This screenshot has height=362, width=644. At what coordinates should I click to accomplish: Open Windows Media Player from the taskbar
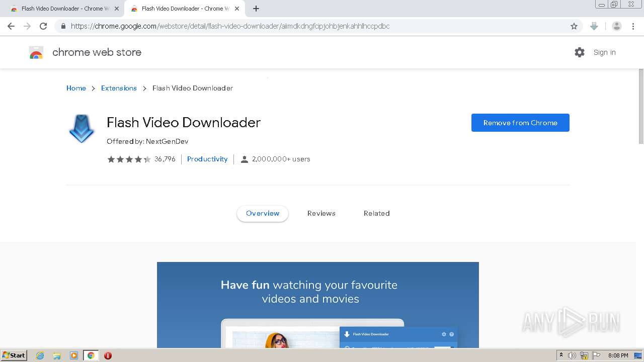pos(74,355)
